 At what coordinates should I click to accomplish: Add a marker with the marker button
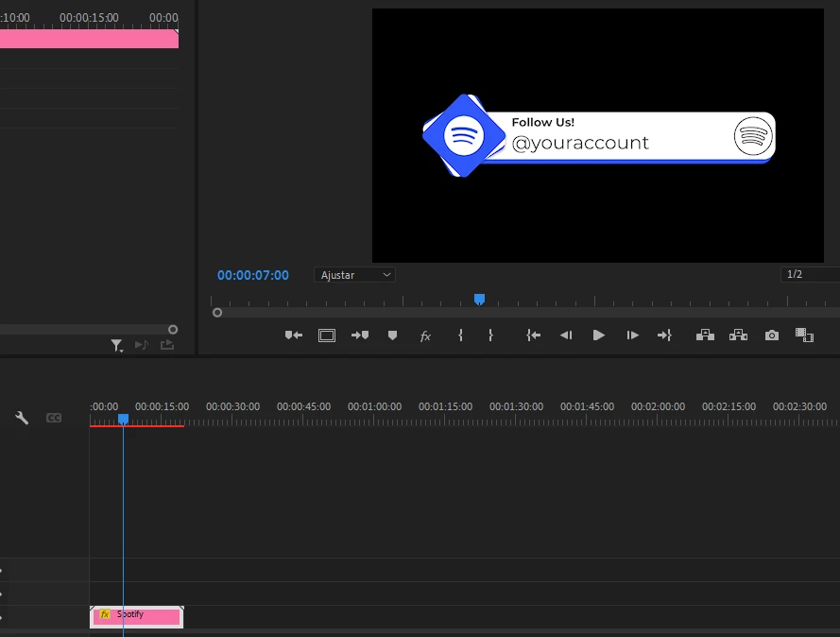(x=393, y=336)
